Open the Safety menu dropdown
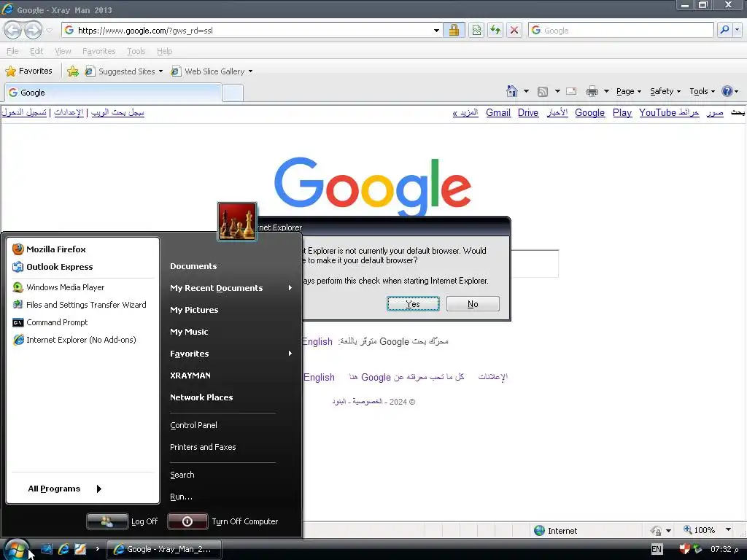The image size is (747, 560). [x=665, y=91]
